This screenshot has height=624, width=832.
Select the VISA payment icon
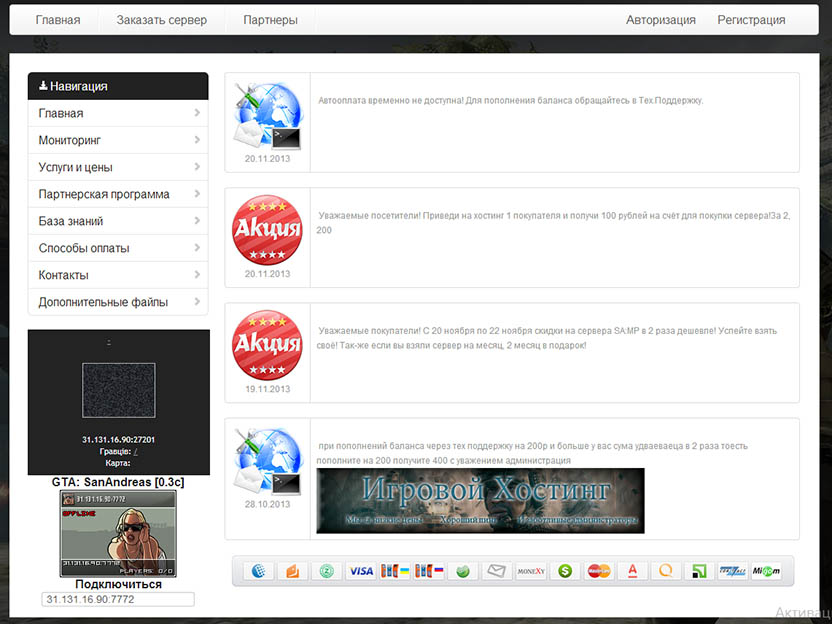[360, 571]
